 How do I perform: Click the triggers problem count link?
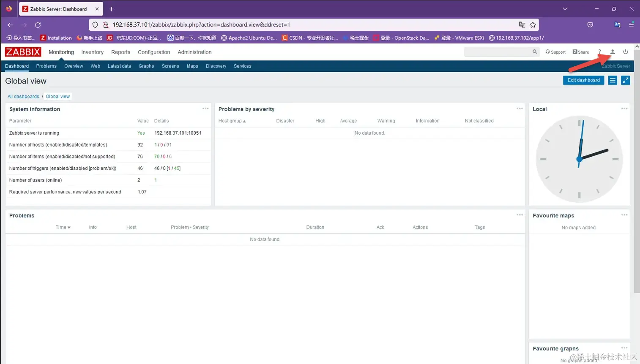[x=170, y=168]
